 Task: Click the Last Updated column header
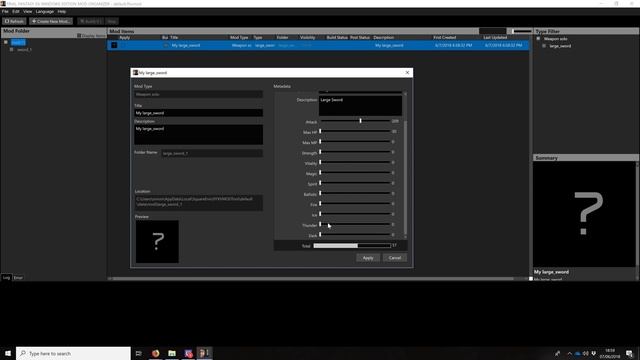[x=495, y=38]
